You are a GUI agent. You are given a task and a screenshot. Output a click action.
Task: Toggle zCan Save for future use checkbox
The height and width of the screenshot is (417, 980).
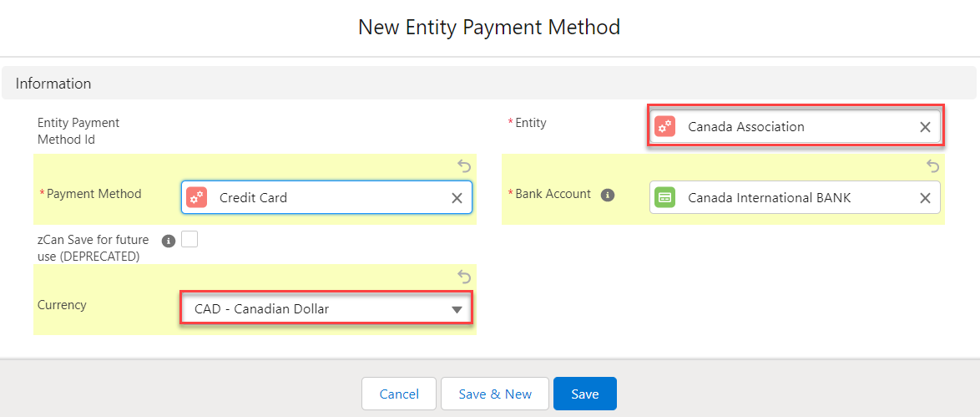coord(189,240)
